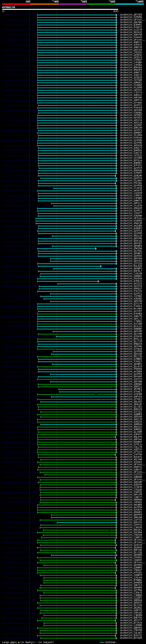This screenshot has width=146, height=644.
Task: Click the truncated alignment bar of UniRef100_B0L628
Action: click(70, 266)
